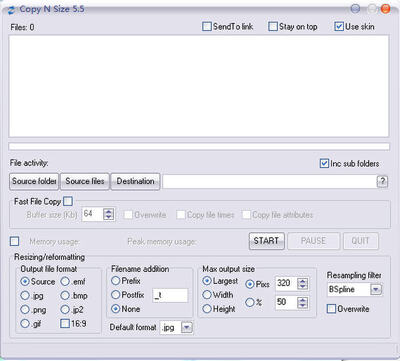Image resolution: width=400 pixels, height=361 pixels.
Task: Choose Prefix filename addition
Action: point(116,281)
